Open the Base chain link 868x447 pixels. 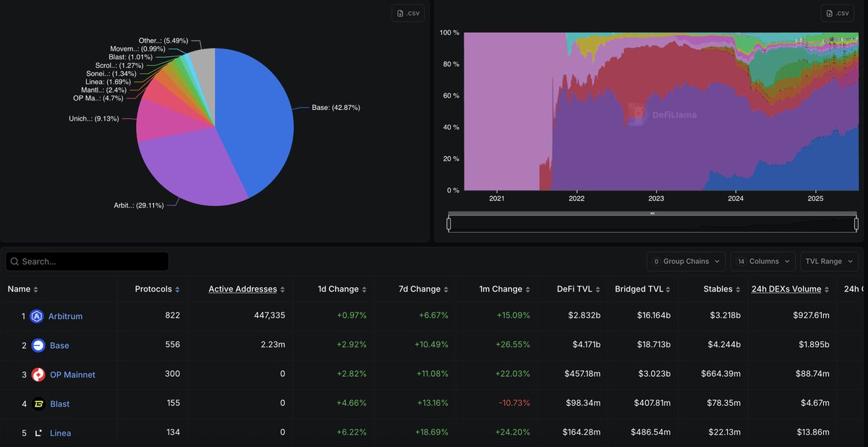[59, 346]
